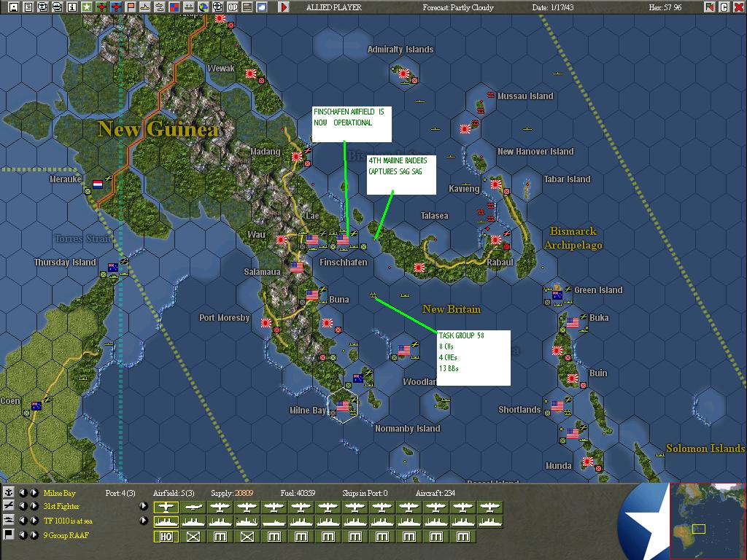
Task: Select US flag base at Finschhafen
Action: click(343, 239)
